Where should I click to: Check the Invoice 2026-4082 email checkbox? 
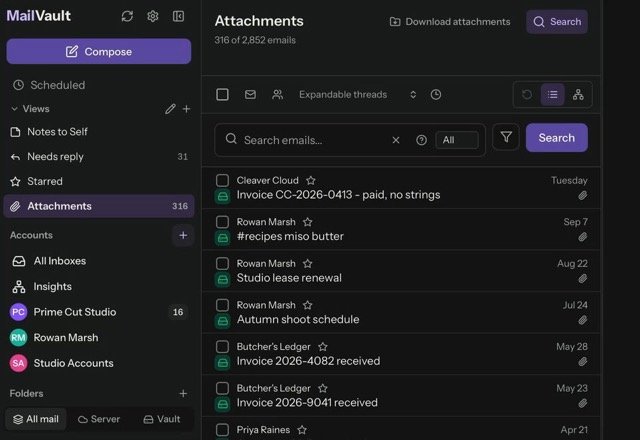coord(222,347)
